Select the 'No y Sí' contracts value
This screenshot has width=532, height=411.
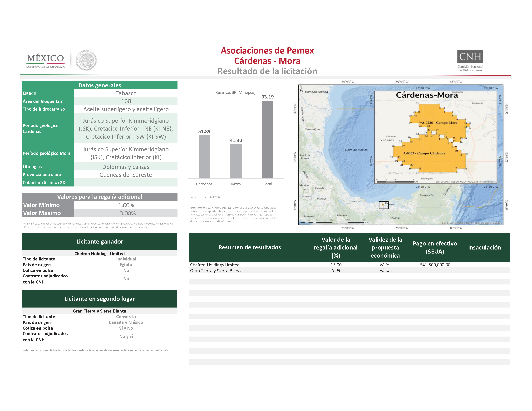tap(126, 336)
